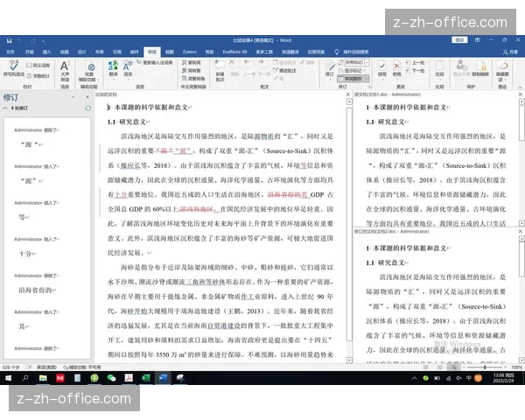Click the compared document's vertical scrollbar
The height and width of the screenshot is (420, 525).
[x=349, y=223]
